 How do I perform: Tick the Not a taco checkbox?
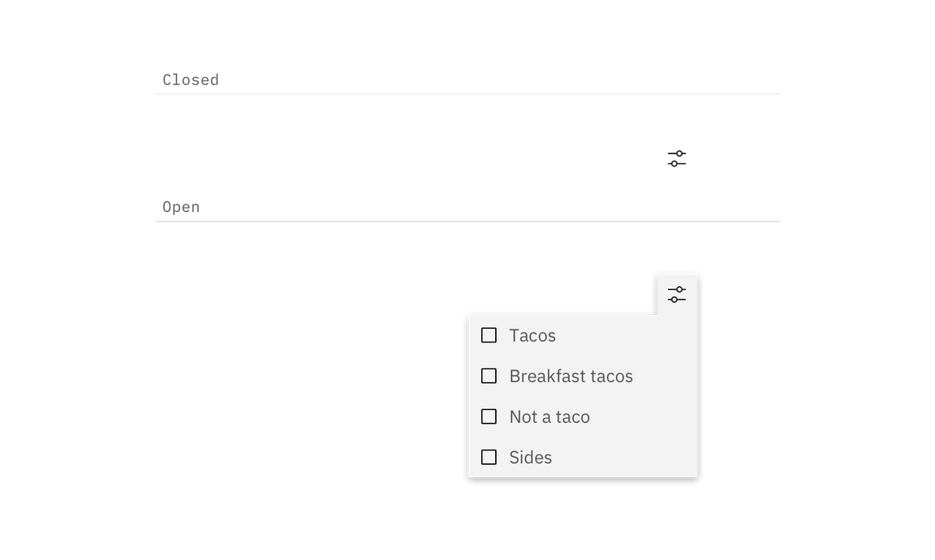click(x=489, y=416)
